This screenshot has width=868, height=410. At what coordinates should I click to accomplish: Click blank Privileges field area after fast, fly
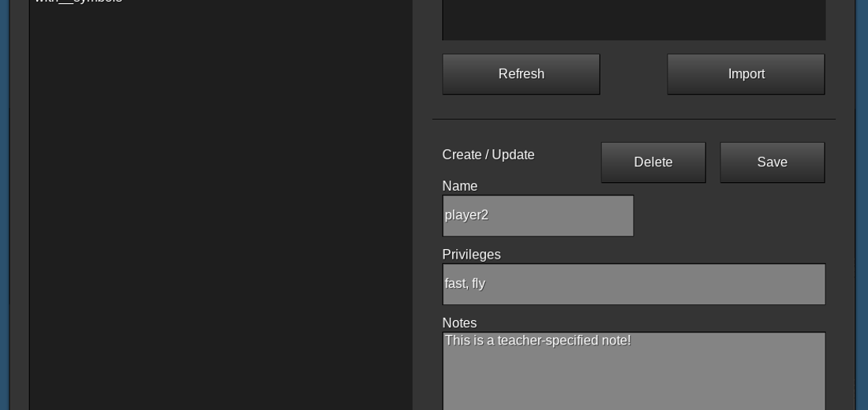click(656, 284)
